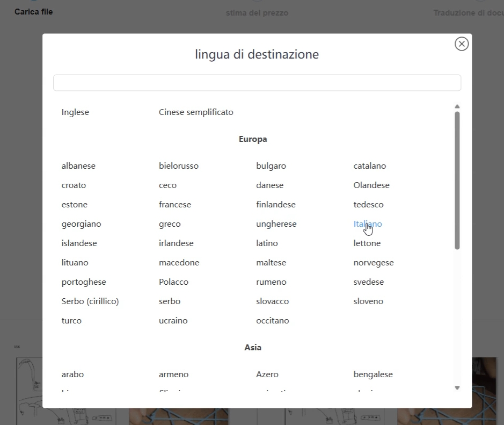This screenshot has width=504, height=425.
Task: Click the scrollbar up arrow
Action: tap(457, 106)
